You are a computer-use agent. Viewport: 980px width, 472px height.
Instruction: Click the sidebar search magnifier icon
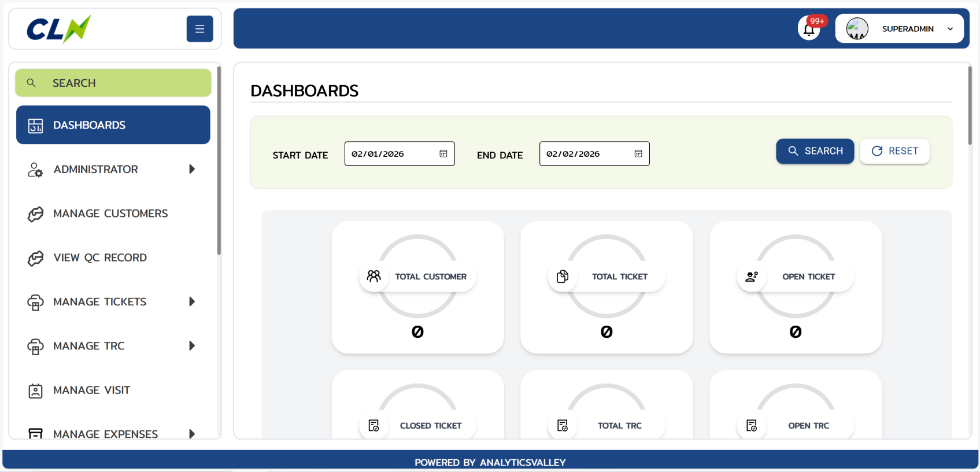pyautogui.click(x=31, y=83)
